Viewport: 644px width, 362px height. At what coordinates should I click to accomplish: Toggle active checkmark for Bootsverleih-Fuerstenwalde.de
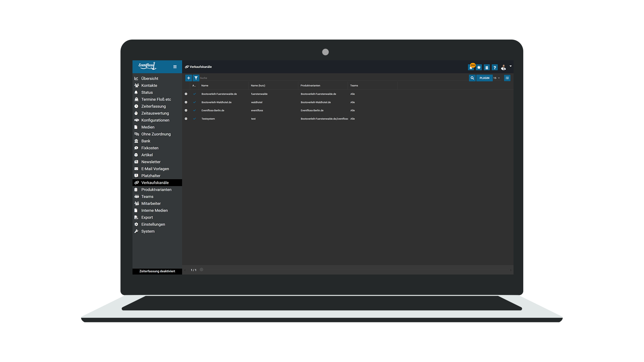tap(194, 94)
